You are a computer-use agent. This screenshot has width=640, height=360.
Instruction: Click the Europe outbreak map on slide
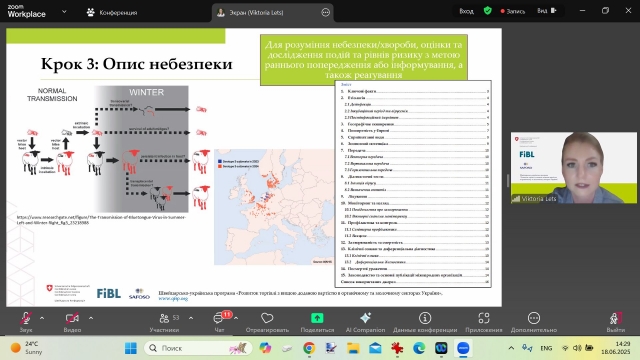pyautogui.click(x=274, y=207)
